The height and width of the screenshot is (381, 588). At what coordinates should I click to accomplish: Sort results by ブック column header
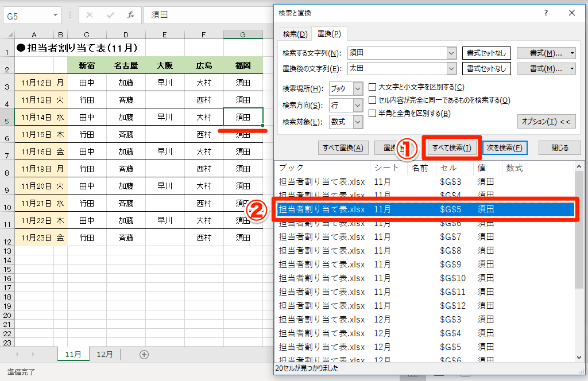click(x=323, y=168)
